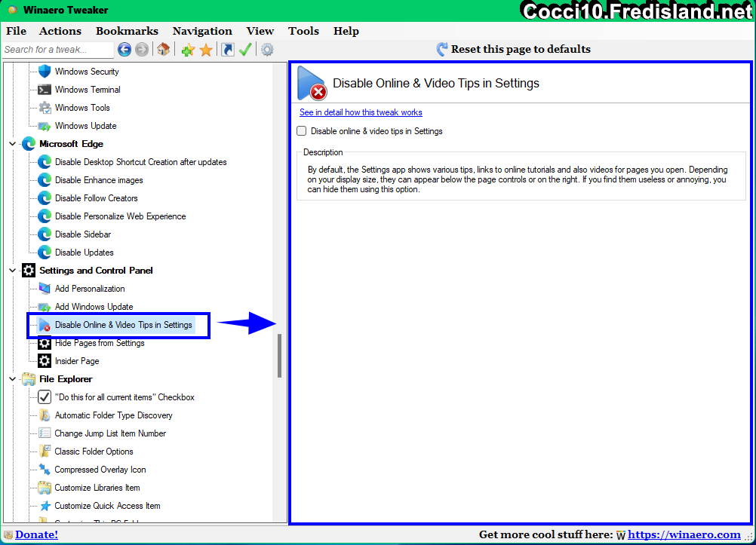Select "Do this for all current items" Checkbox
This screenshot has width=756, height=545.
(x=124, y=397)
